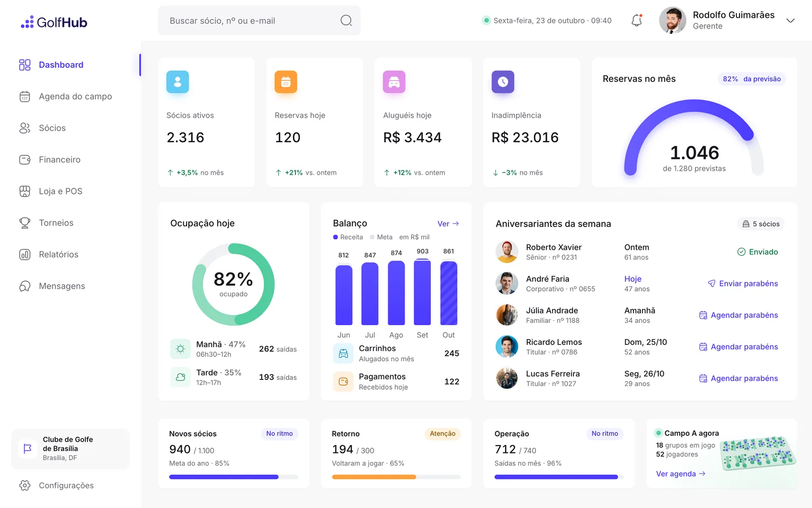The image size is (812, 508).
Task: Click Rodolfo Guimarães profile avatar
Action: [672, 20]
